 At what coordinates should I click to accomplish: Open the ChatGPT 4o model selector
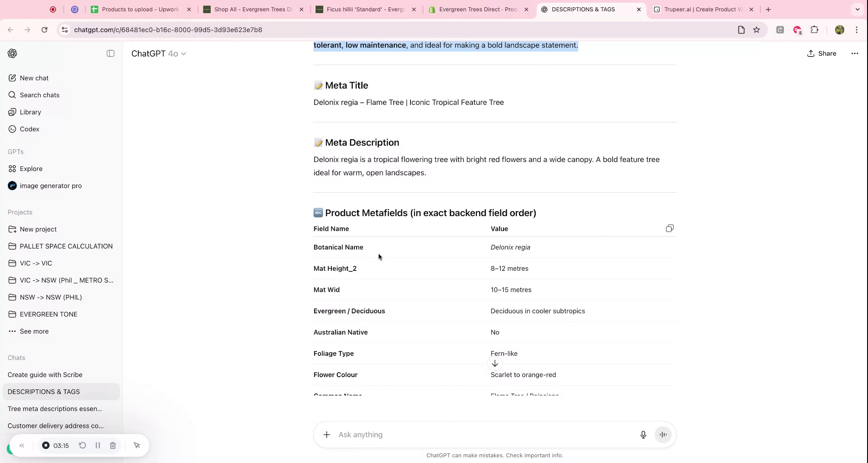[x=159, y=53]
